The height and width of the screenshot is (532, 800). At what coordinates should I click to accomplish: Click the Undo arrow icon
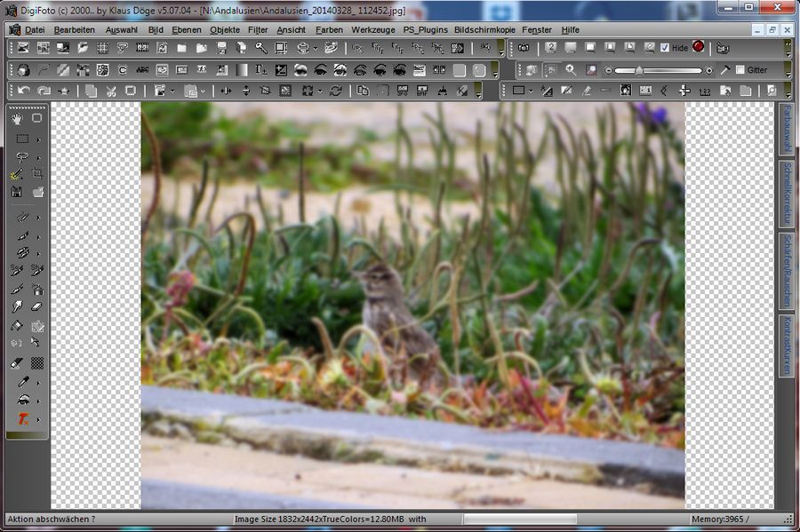click(22, 91)
